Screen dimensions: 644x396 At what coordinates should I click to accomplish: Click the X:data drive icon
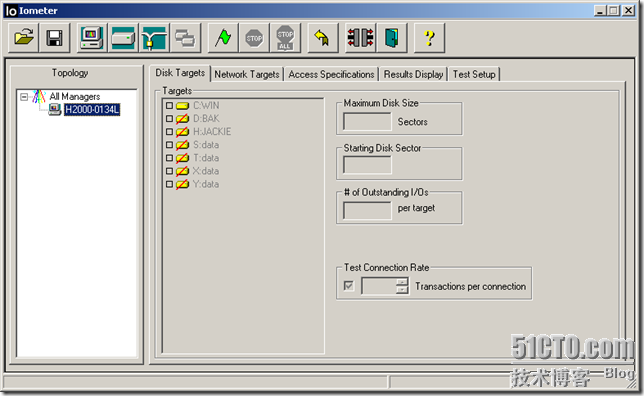coord(182,171)
